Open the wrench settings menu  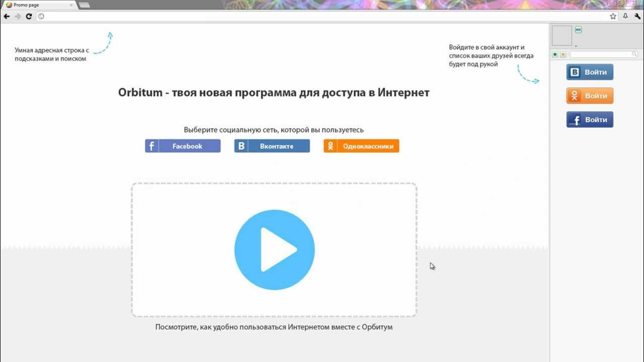pos(637,16)
